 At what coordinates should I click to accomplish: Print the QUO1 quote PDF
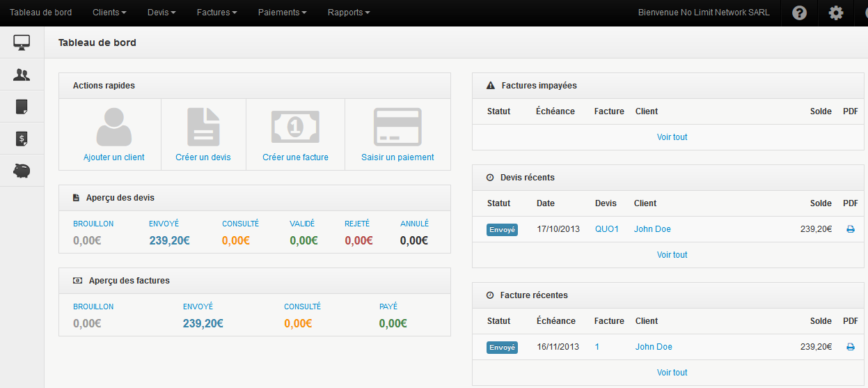pos(850,229)
